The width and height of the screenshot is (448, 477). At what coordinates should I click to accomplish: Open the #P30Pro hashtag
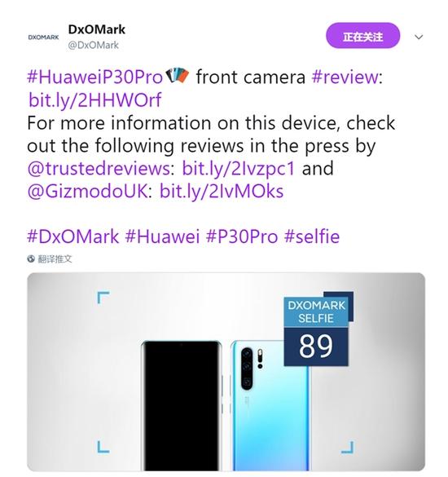[x=242, y=236]
